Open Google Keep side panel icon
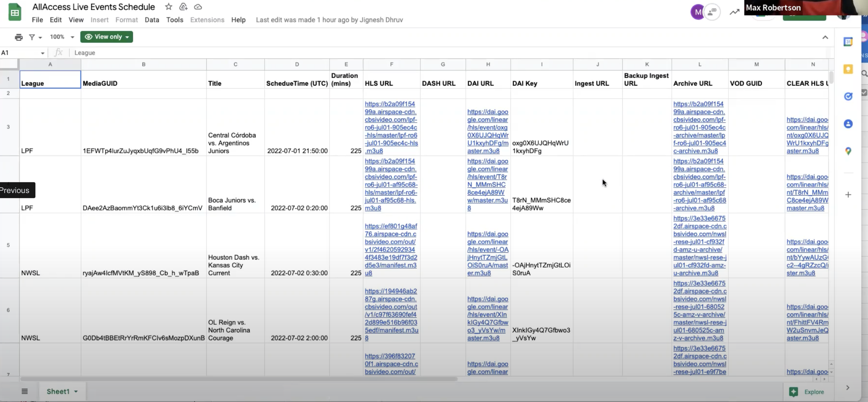This screenshot has height=402, width=868. tap(848, 69)
